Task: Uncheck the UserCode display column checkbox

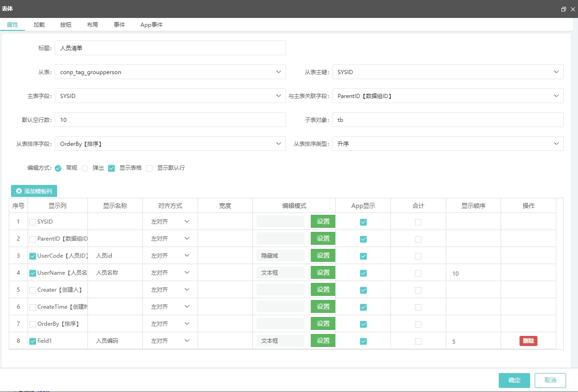Action: coord(33,256)
